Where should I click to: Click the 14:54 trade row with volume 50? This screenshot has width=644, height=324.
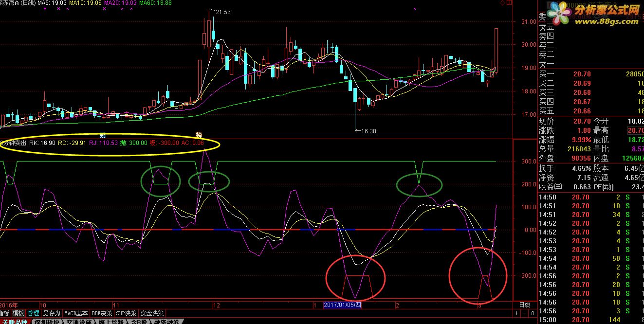point(591,258)
